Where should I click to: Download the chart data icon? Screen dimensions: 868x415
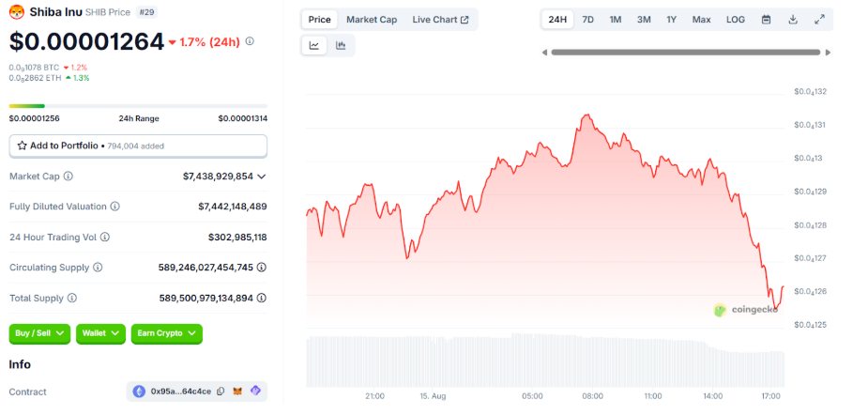pyautogui.click(x=793, y=20)
